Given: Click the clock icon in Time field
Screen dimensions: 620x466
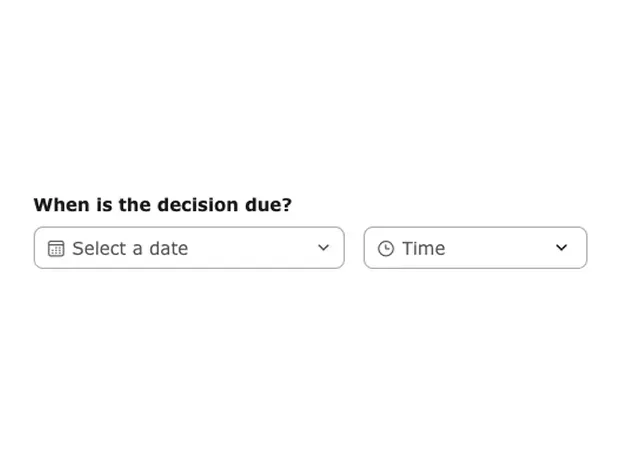Looking at the screenshot, I should pyautogui.click(x=386, y=248).
